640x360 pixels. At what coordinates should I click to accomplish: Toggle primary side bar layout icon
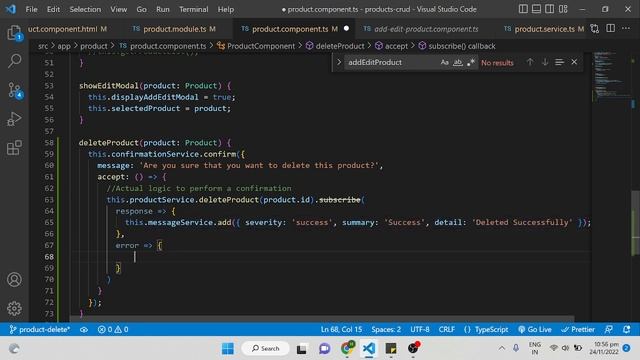(x=523, y=9)
